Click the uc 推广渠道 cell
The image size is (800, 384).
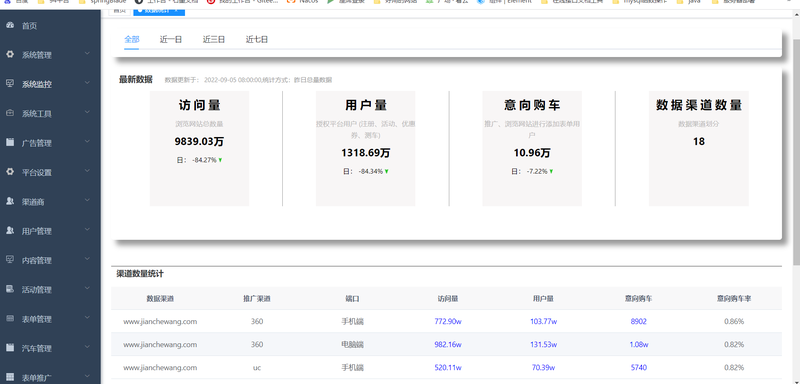point(257,368)
